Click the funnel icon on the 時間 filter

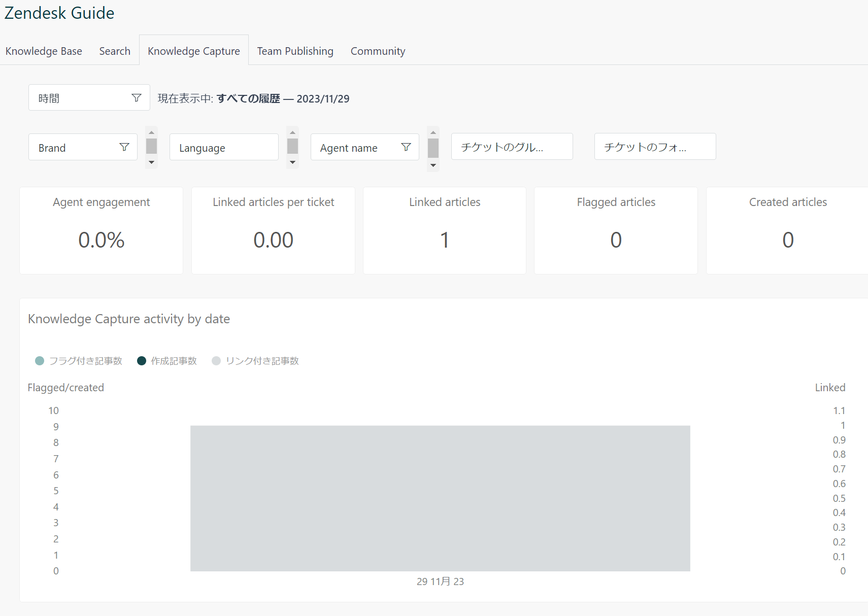point(136,97)
